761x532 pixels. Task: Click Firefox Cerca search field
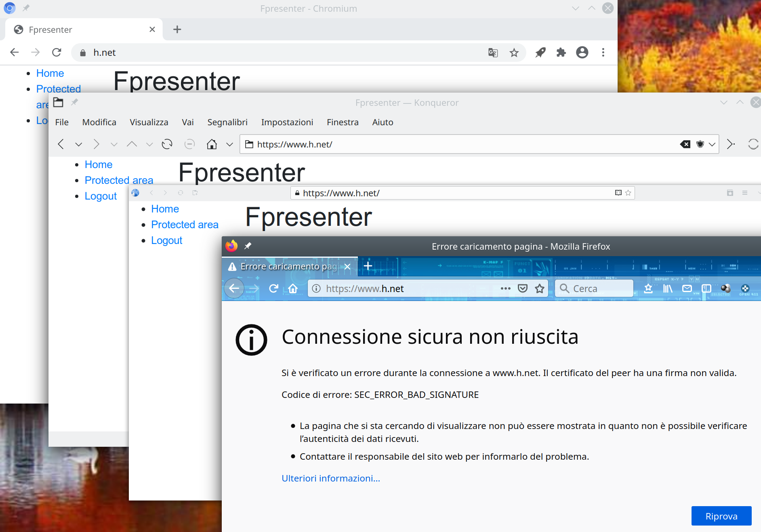pyautogui.click(x=594, y=288)
